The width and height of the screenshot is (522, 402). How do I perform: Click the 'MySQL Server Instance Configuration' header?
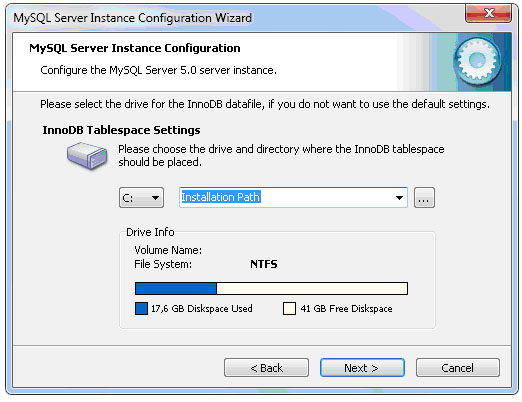(135, 48)
